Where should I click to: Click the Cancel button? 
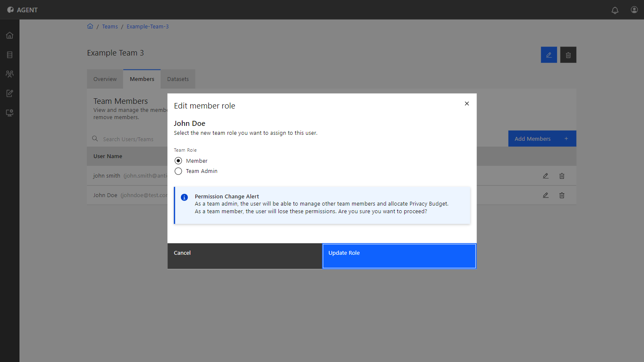pyautogui.click(x=245, y=256)
